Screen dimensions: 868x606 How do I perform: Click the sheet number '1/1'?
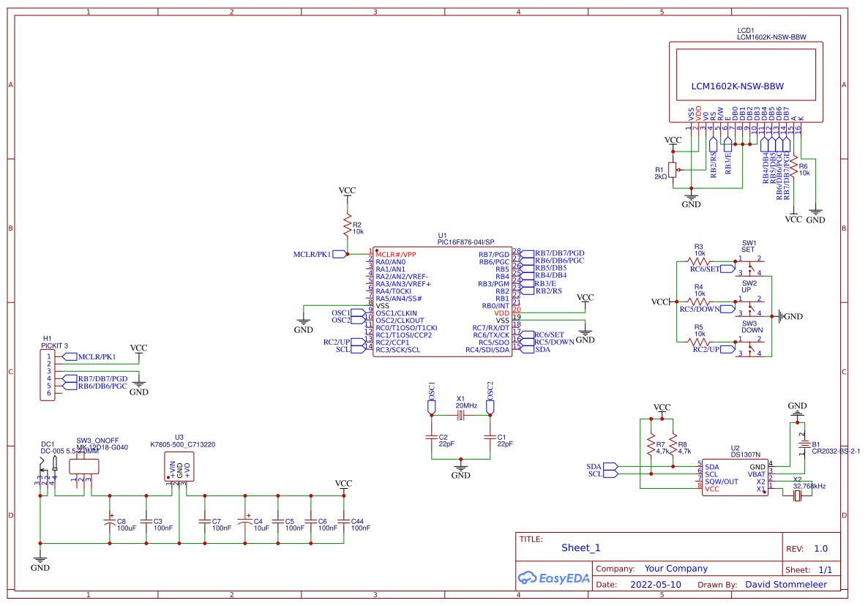pyautogui.click(x=826, y=569)
